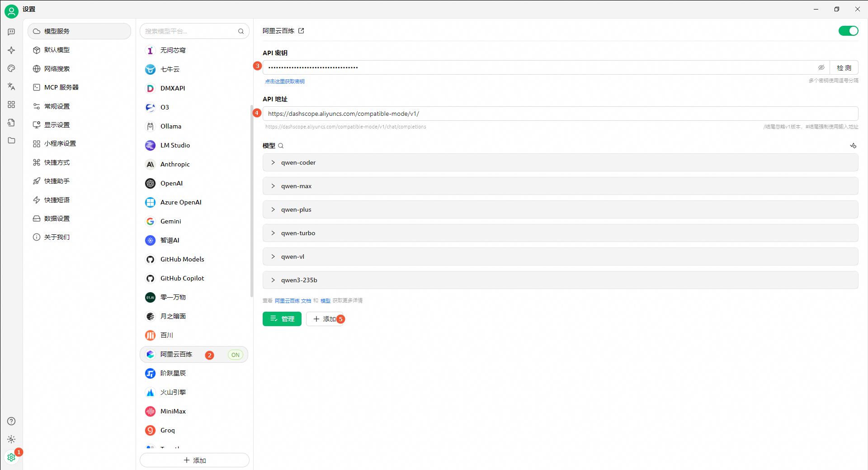
Task: Open the 快捷方式 settings section
Action: (x=79, y=162)
